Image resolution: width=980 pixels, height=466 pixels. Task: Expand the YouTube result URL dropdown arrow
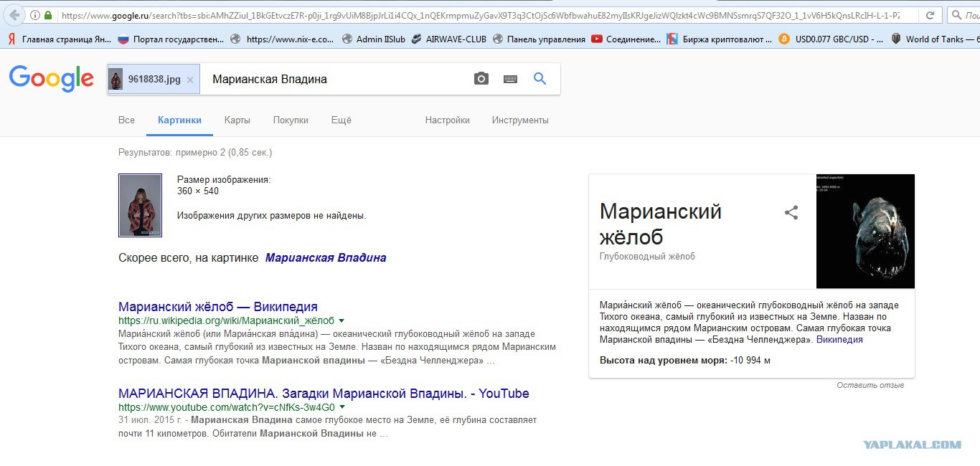tap(341, 408)
